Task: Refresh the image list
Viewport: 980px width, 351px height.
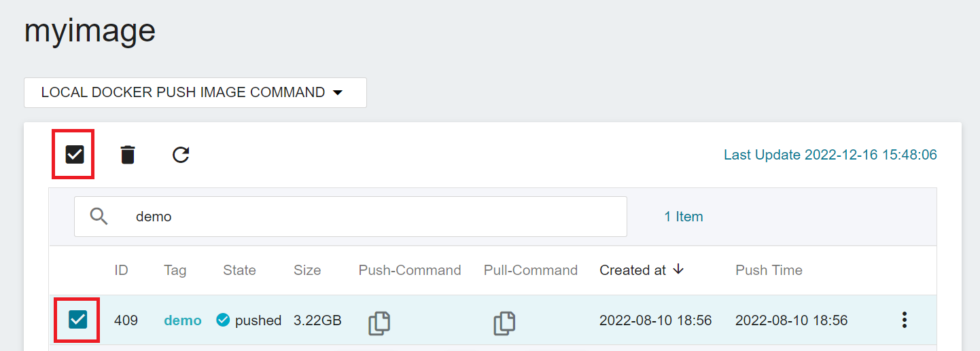Action: click(180, 155)
